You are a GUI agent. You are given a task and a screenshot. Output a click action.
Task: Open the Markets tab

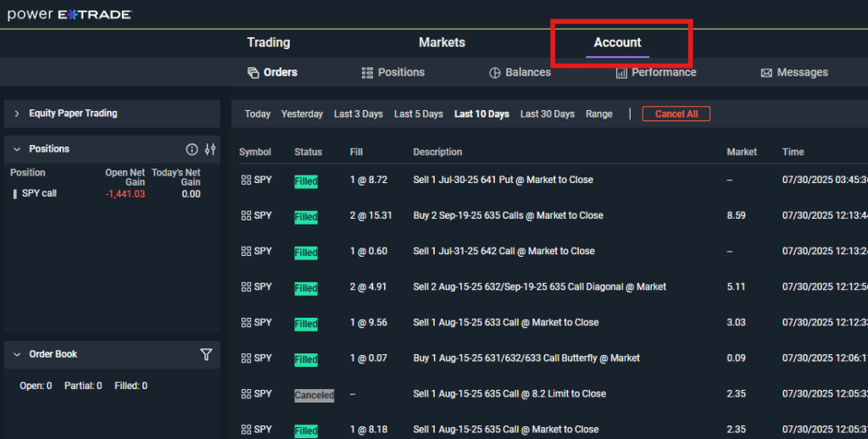click(x=442, y=42)
